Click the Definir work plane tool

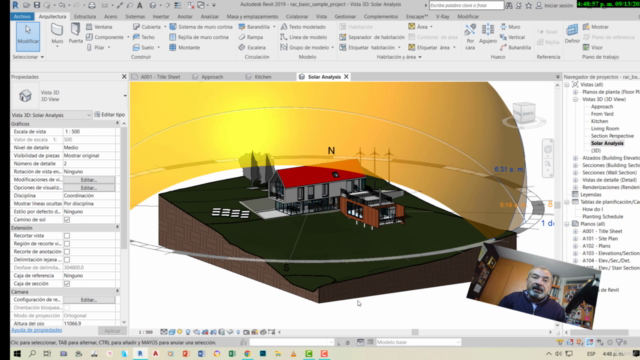[x=572, y=33]
